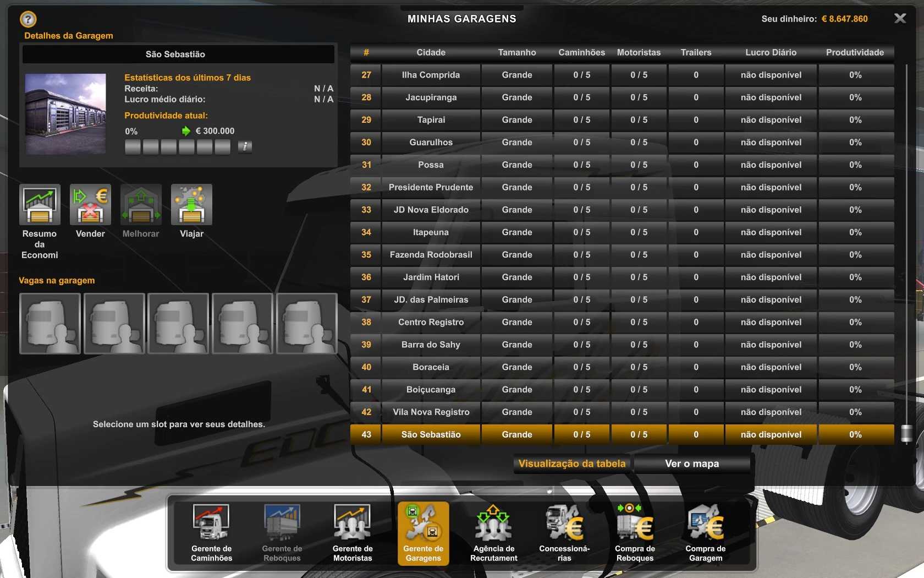Select the Presidente Prudente garage row
The width and height of the screenshot is (924, 578).
431,187
